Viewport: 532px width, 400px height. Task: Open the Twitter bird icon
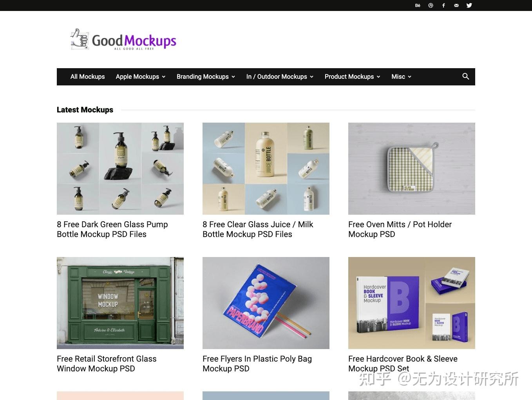tap(469, 5)
